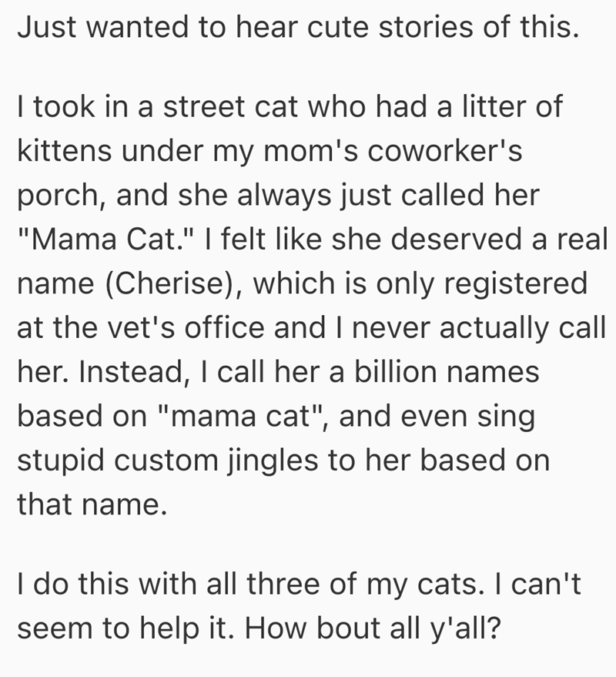Click the word "porch" in the text

(54, 196)
